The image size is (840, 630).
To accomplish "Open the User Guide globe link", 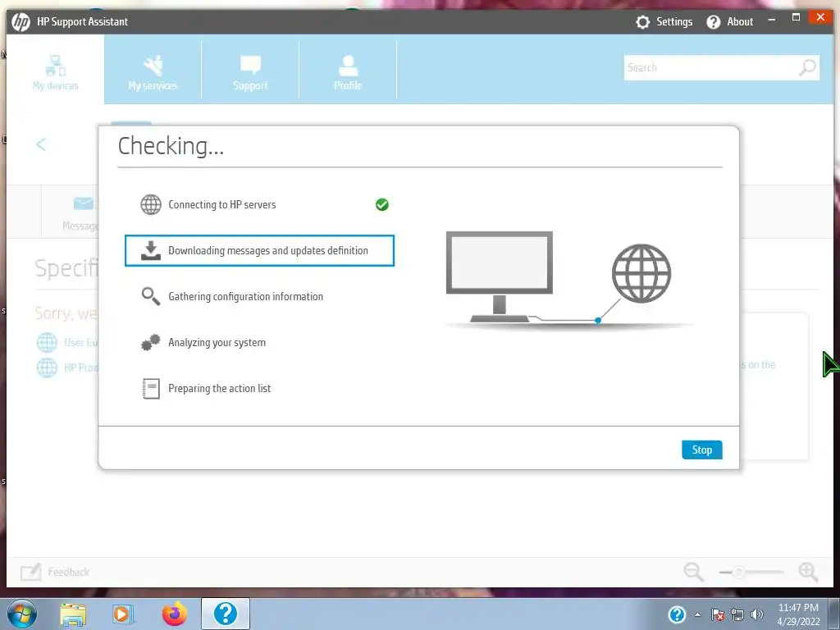I will [x=47, y=342].
